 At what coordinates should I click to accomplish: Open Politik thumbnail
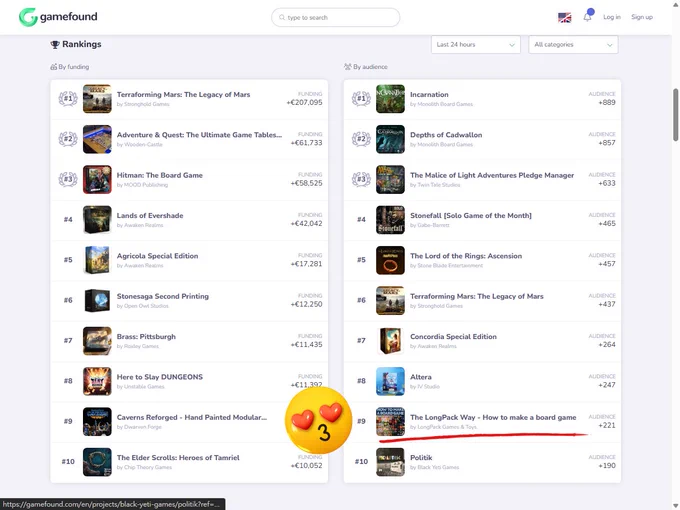(x=390, y=462)
